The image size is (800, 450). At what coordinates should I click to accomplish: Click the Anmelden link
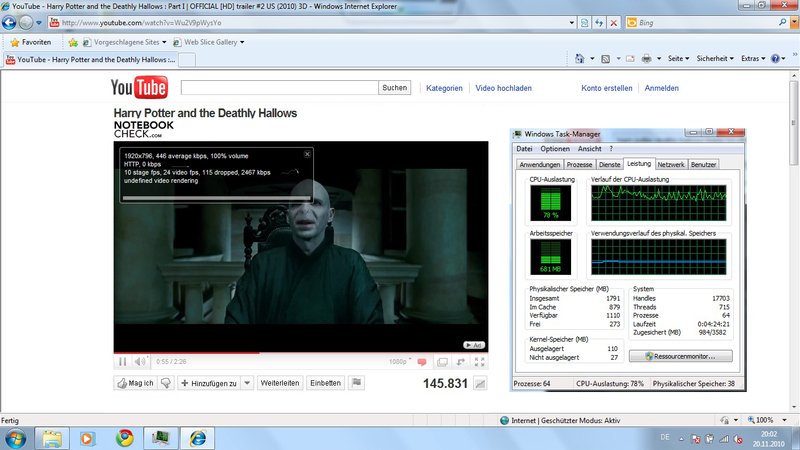[662, 88]
